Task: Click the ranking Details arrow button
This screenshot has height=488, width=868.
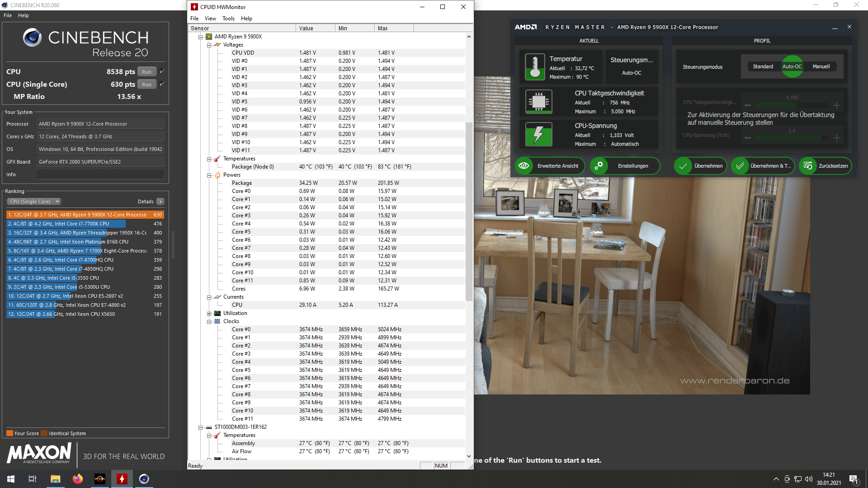Action: click(x=160, y=202)
